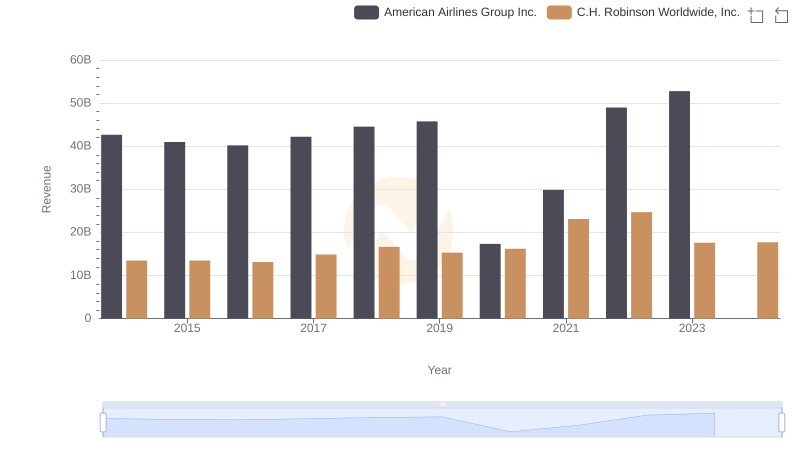The image size is (800, 461).
Task: Select American Airlines bar for 2015
Action: (x=174, y=230)
